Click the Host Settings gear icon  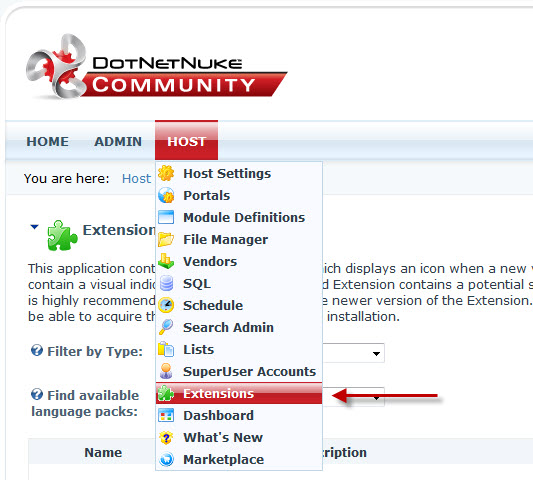(166, 173)
